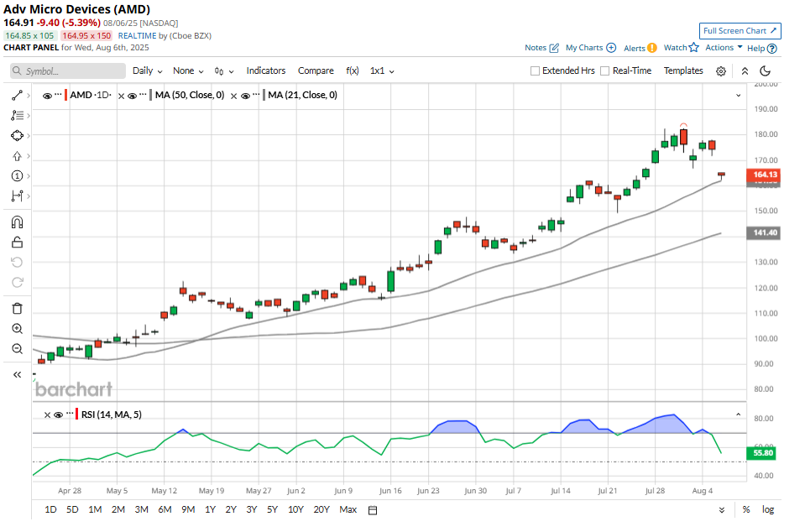Viewport: 805px width, 532px height.
Task: Open the Templates menu
Action: point(683,70)
